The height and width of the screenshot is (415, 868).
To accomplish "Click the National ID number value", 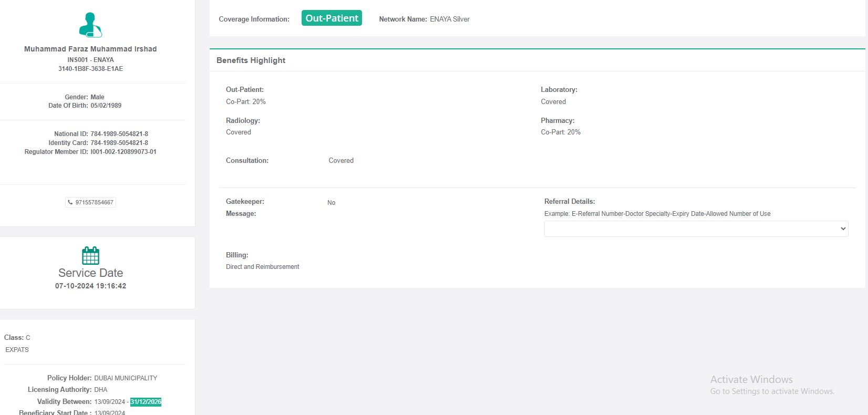I will point(119,134).
